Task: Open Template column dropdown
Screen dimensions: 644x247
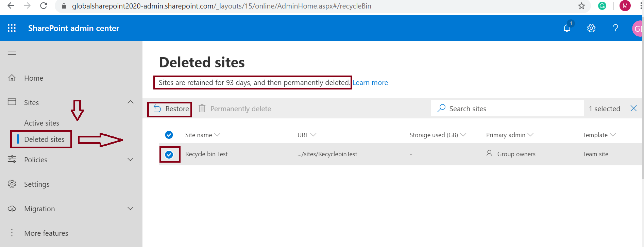Action: click(x=613, y=135)
